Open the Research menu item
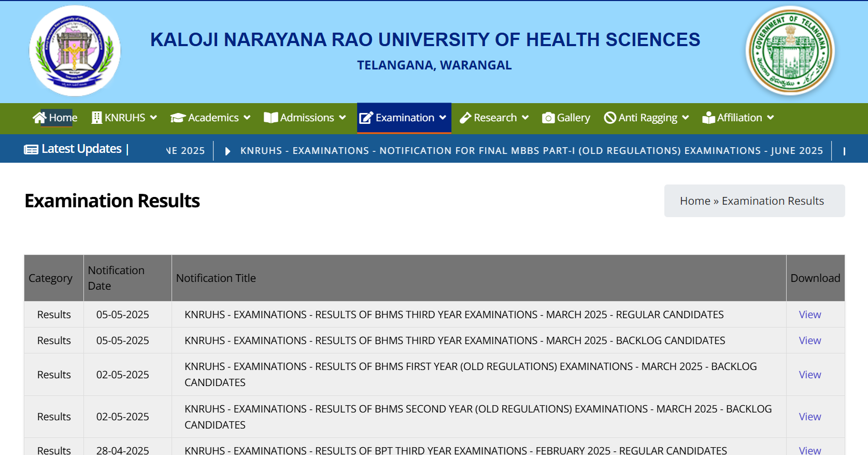This screenshot has width=868, height=455. coord(495,118)
